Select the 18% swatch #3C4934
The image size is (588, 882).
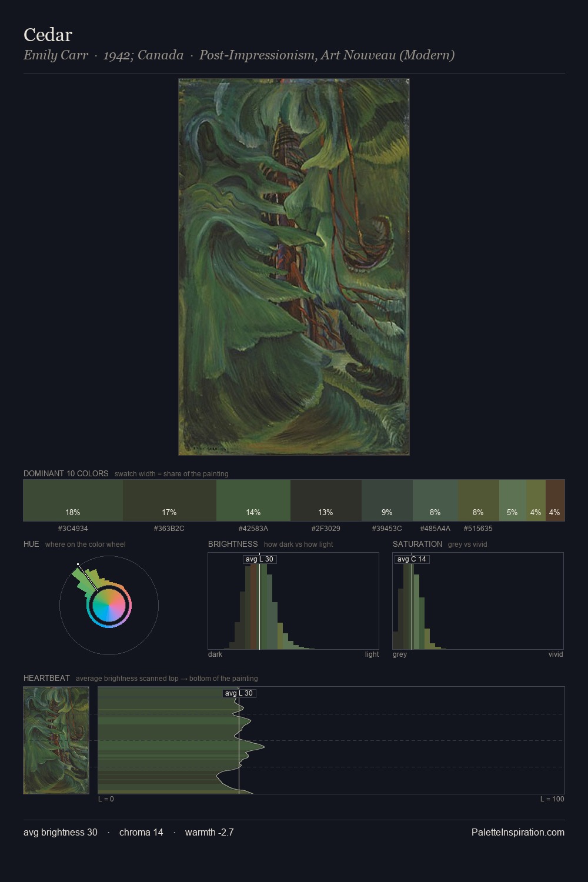tap(73, 500)
